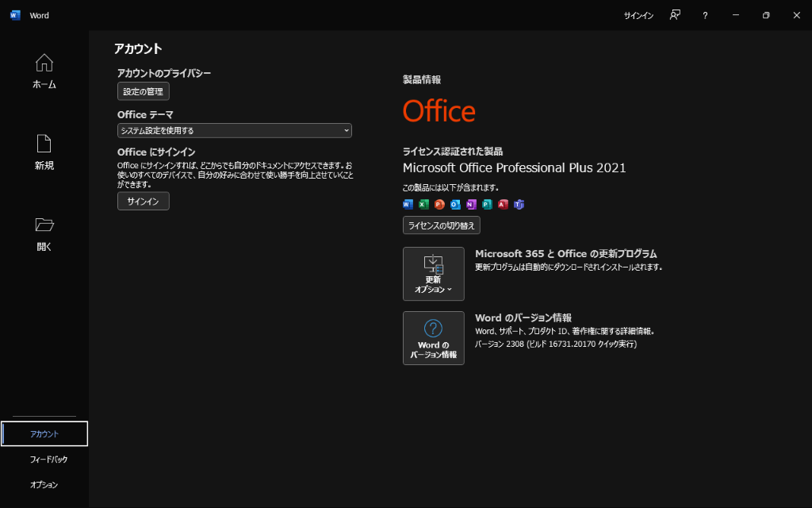The image size is (812, 508).
Task: Click the Microsoft 365 と Office の更新プログラム heading
Action: point(566,253)
